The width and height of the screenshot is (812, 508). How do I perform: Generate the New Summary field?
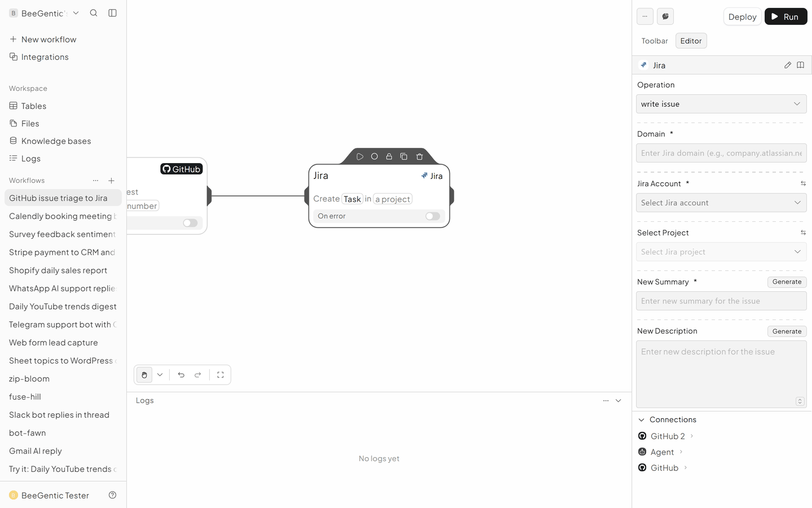pyautogui.click(x=787, y=282)
